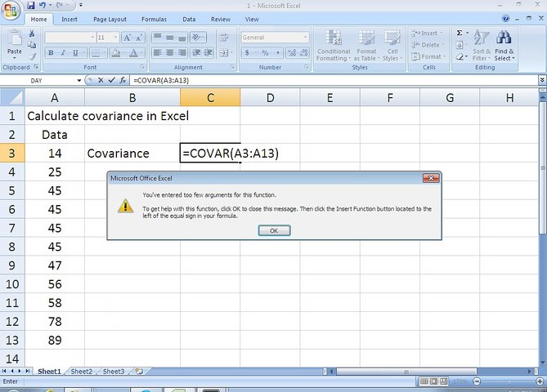Open Microsoft Excel Help question mark
Viewport: 547px width, 392px height.
tap(505, 19)
